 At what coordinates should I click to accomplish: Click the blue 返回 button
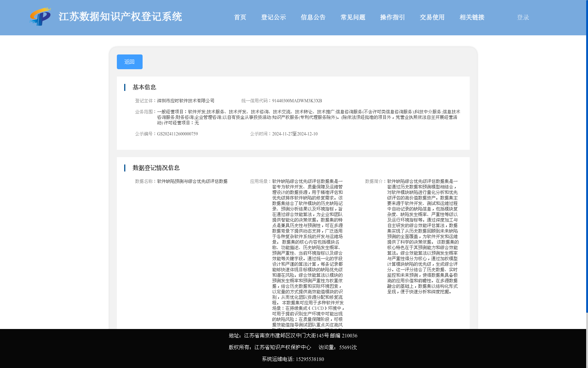click(x=130, y=62)
